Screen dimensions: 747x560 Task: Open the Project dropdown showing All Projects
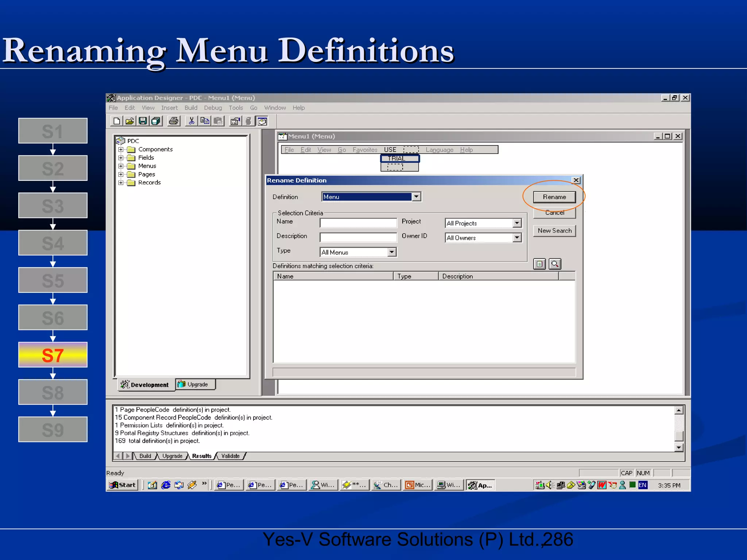click(x=517, y=223)
